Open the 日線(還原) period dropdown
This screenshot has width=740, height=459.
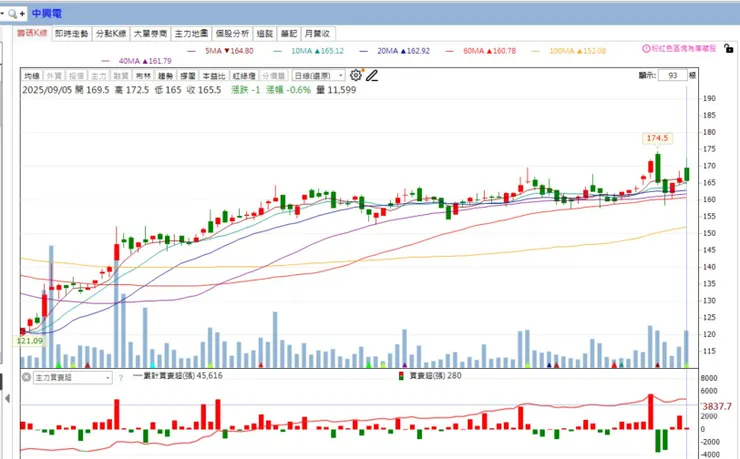click(x=319, y=75)
